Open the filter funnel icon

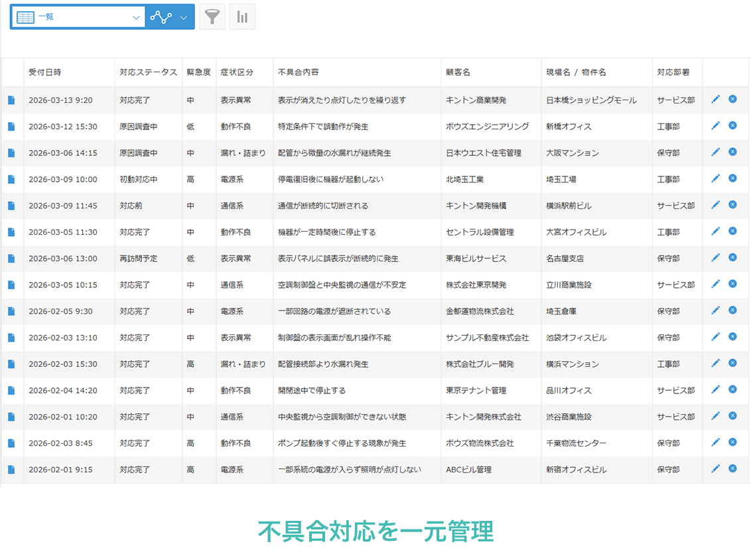coord(212,17)
